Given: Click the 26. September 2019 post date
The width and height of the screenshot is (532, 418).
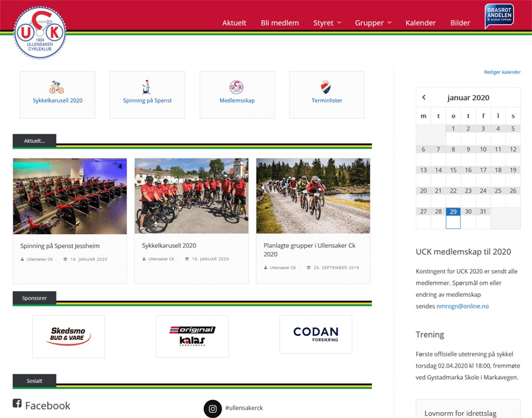Looking at the screenshot, I should (336, 268).
